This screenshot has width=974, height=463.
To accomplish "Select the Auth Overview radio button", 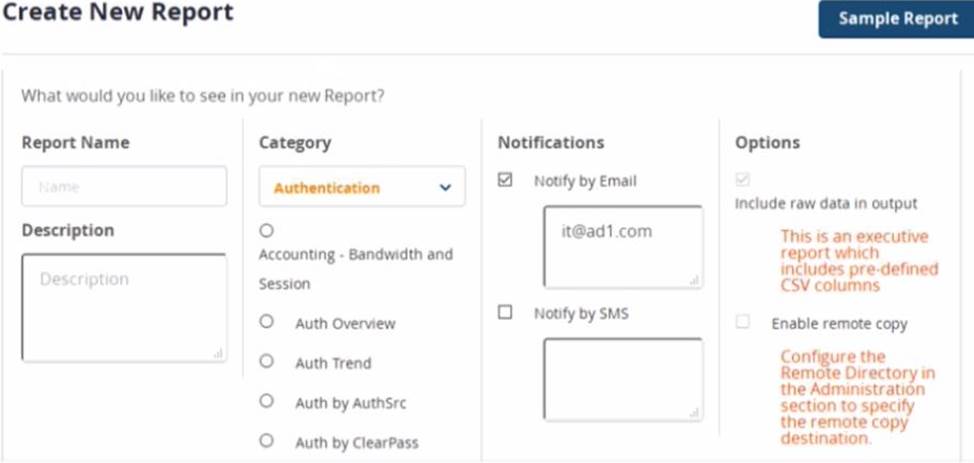I will (267, 322).
